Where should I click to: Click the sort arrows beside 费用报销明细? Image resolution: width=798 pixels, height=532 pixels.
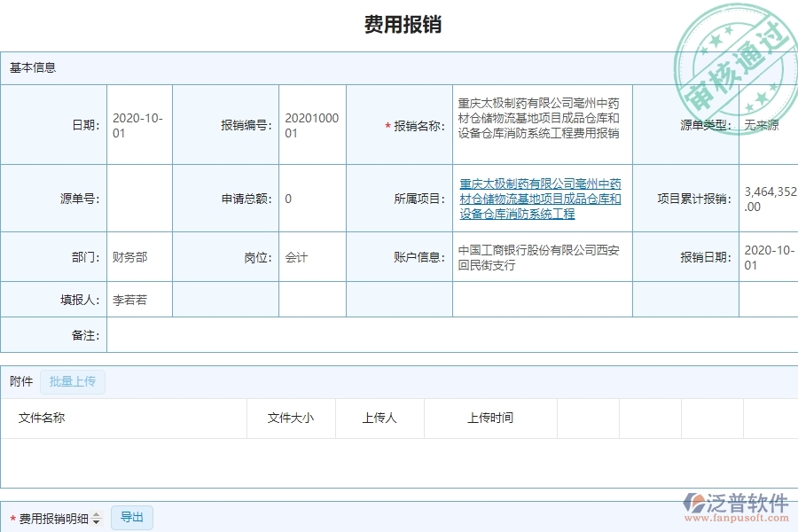pyautogui.click(x=96, y=517)
